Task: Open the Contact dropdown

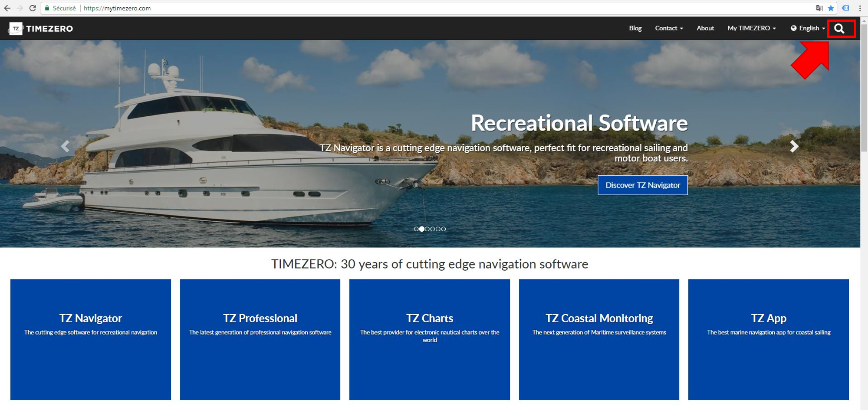Action: (667, 28)
